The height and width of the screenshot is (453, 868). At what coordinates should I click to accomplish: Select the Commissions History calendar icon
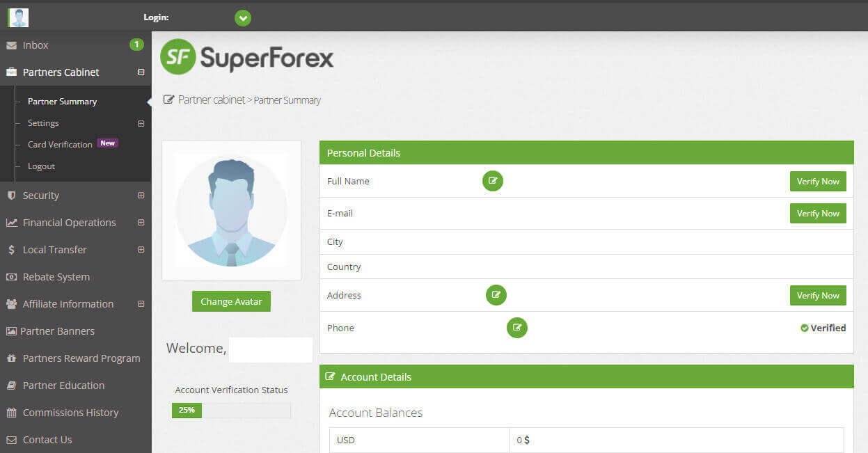(12, 413)
